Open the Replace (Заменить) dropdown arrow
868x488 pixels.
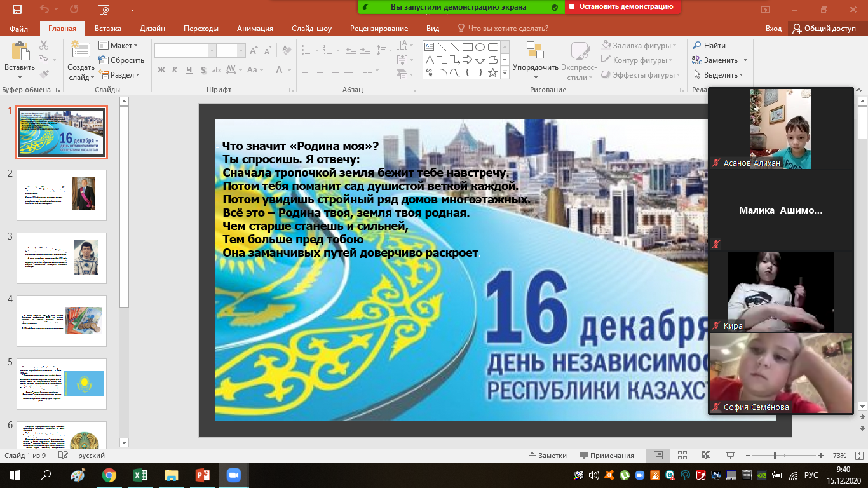tap(745, 60)
